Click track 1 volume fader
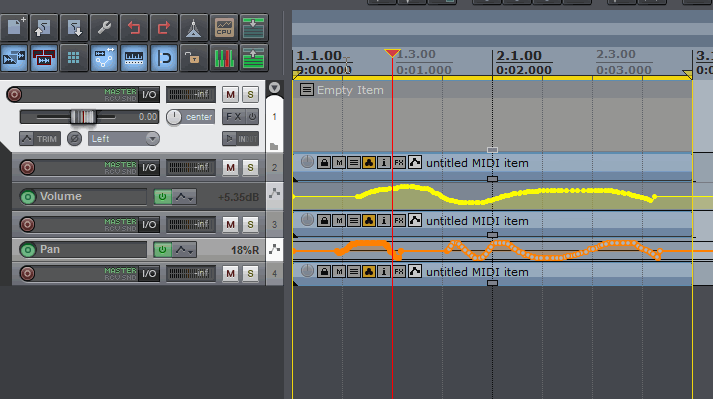Screen dimensions: 713x399 [83, 117]
